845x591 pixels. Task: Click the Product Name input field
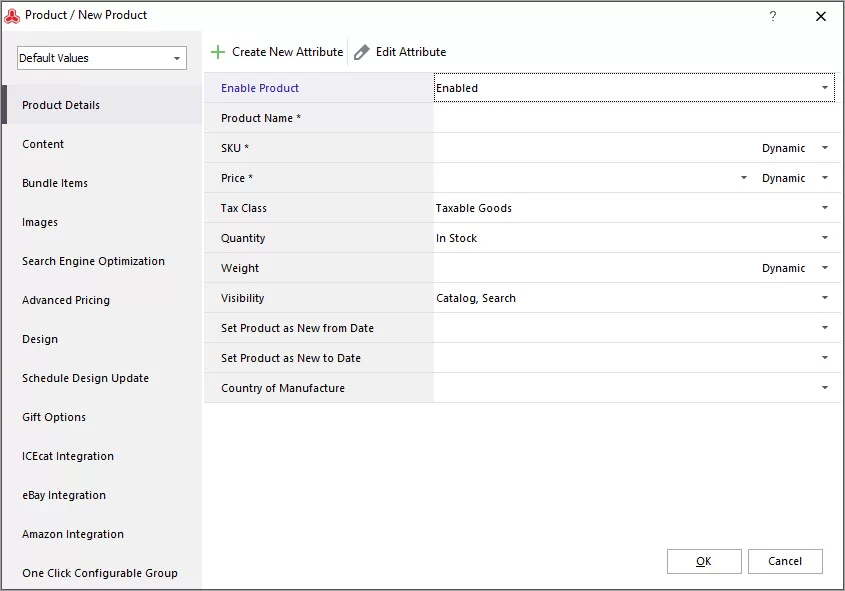(x=636, y=117)
